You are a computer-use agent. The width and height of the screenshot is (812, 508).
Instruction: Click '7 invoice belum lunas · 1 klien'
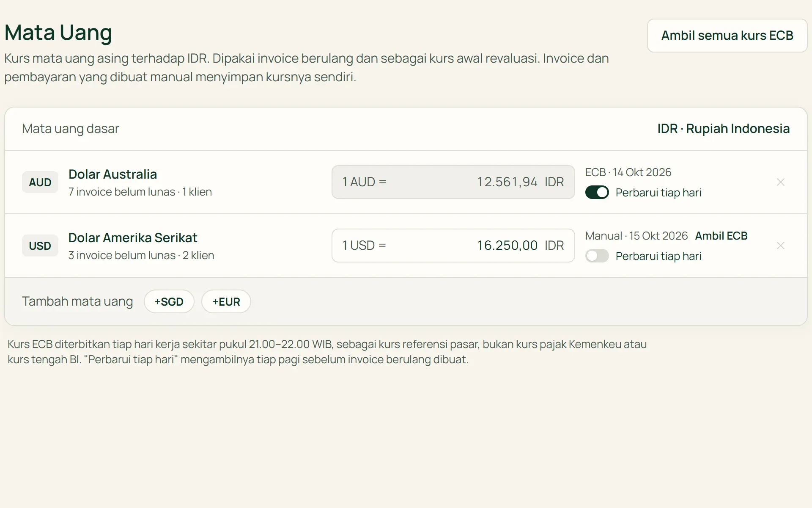(140, 192)
